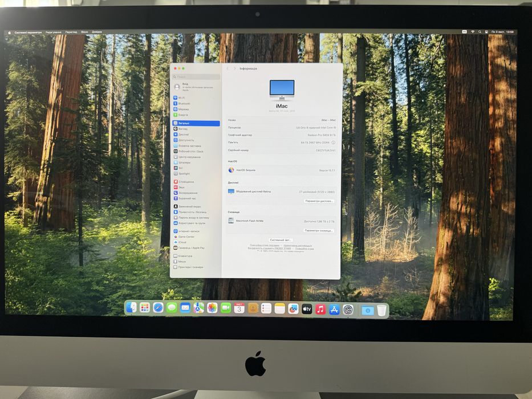Open the Apple menu in the menu bar
Image resolution: width=532 pixels, height=399 pixels.
10,32
